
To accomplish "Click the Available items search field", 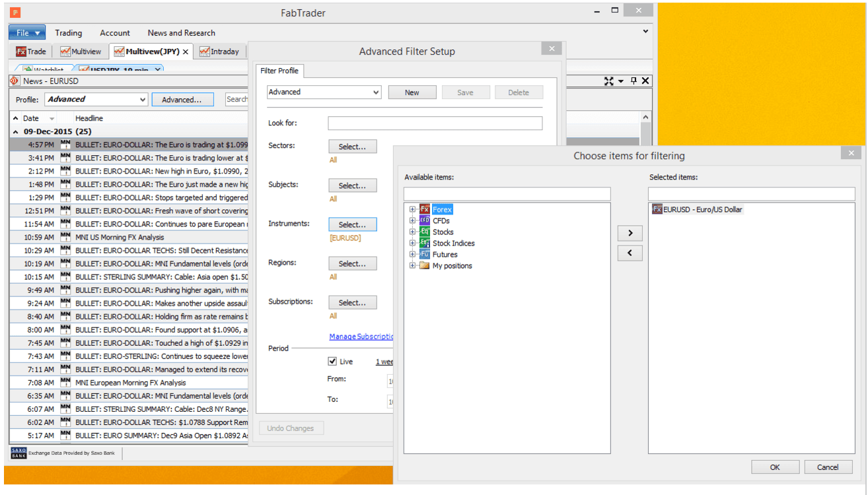I will pyautogui.click(x=507, y=193).
